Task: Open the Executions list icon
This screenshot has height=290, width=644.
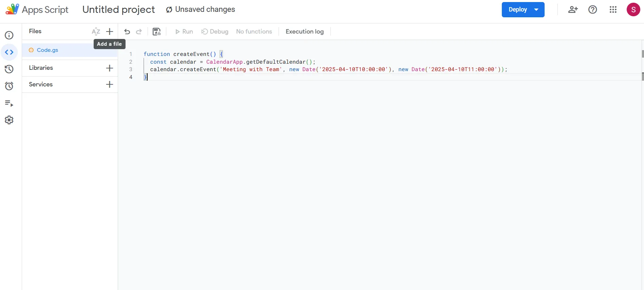Action: click(x=9, y=103)
